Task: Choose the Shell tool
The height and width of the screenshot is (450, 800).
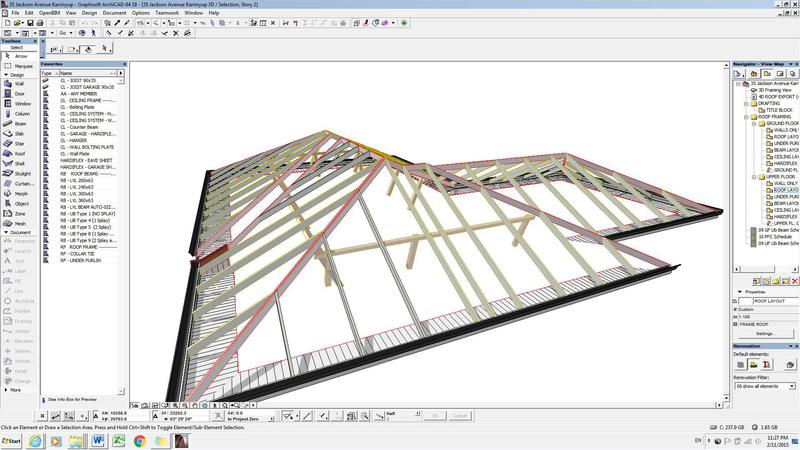Action: click(x=19, y=164)
